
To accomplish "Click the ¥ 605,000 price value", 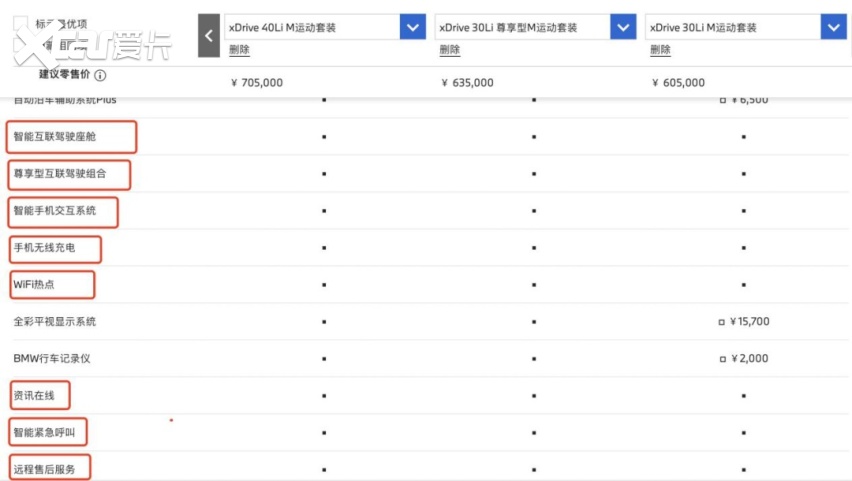I will 678,83.
